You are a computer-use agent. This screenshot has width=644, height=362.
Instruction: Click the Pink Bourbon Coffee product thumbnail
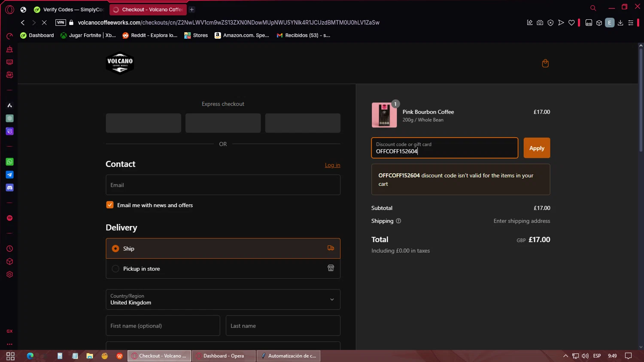tap(384, 115)
